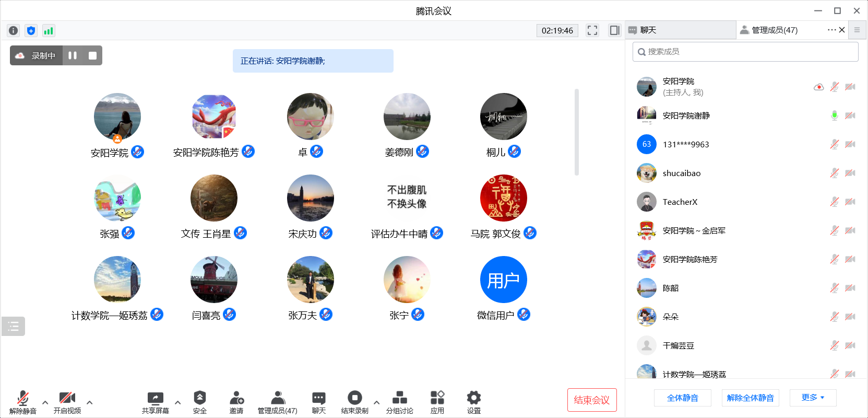Expand recording options arrow beside 结束录制
The height and width of the screenshot is (418, 868).
376,402
